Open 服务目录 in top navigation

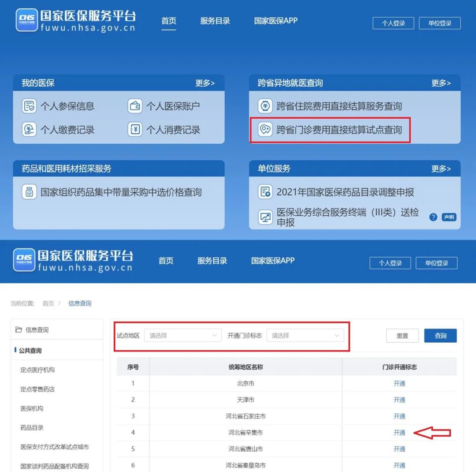(215, 21)
